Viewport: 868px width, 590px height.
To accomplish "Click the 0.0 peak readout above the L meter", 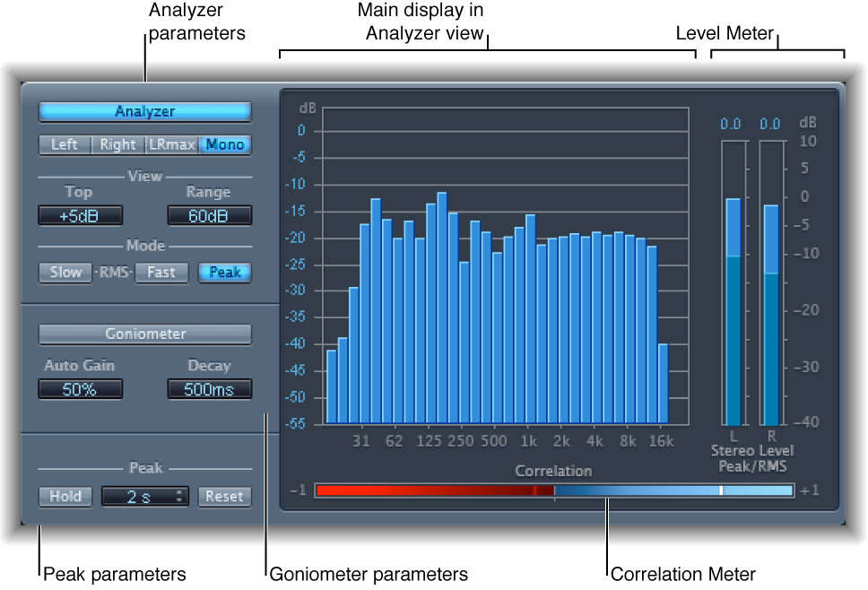I will click(x=732, y=122).
